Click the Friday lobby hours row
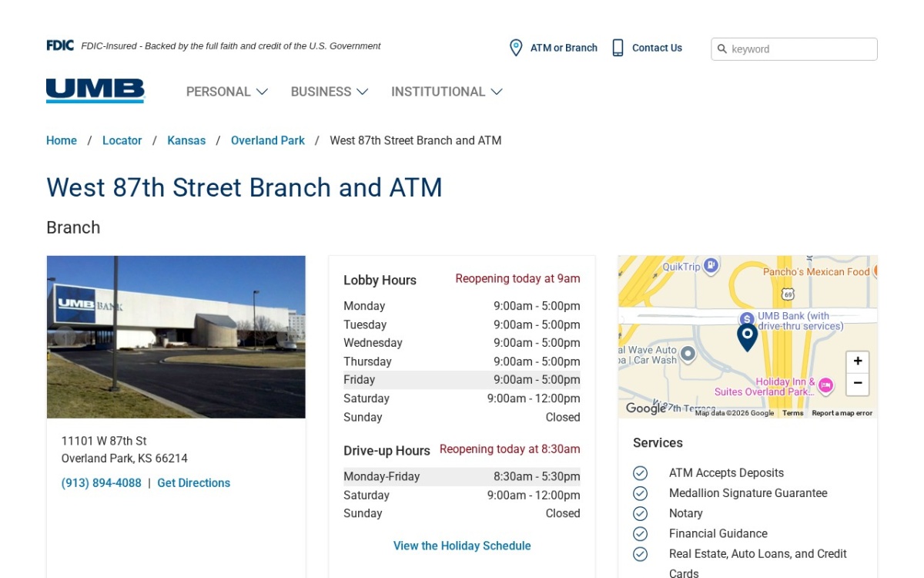Viewport: 924px width, 578px height. (x=462, y=380)
